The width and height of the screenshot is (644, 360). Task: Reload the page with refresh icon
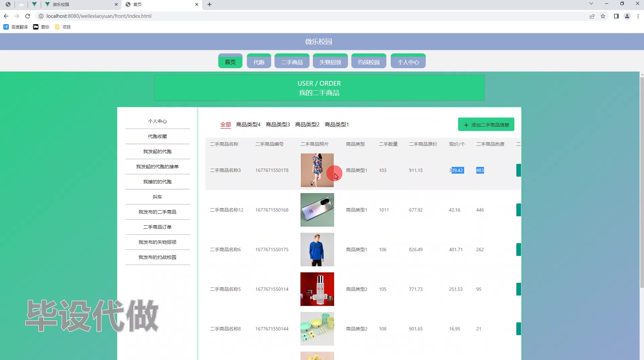[x=28, y=16]
